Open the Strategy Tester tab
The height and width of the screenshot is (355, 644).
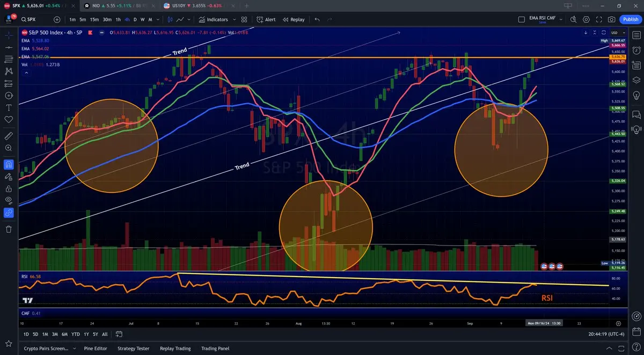[133, 349]
